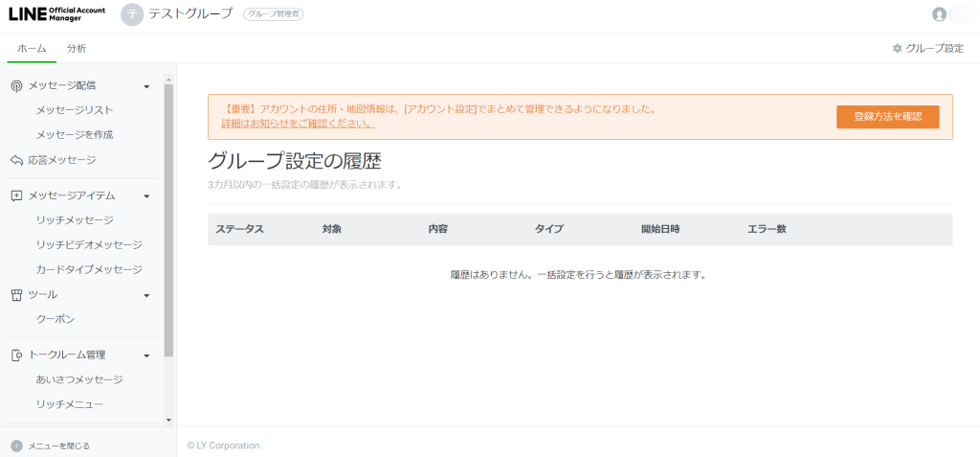Viewport: 980px width, 457px height.
Task: Switch to the 分析 tab
Action: click(x=77, y=48)
